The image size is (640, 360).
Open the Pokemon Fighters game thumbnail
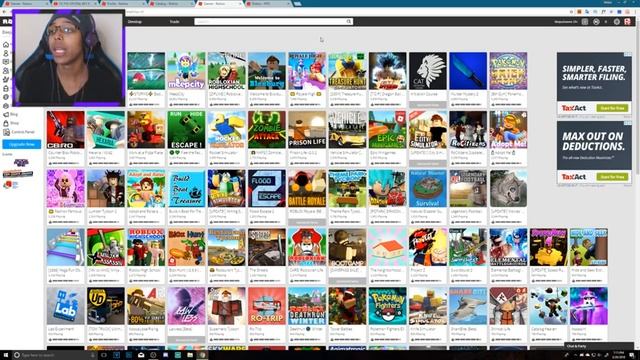click(x=388, y=306)
